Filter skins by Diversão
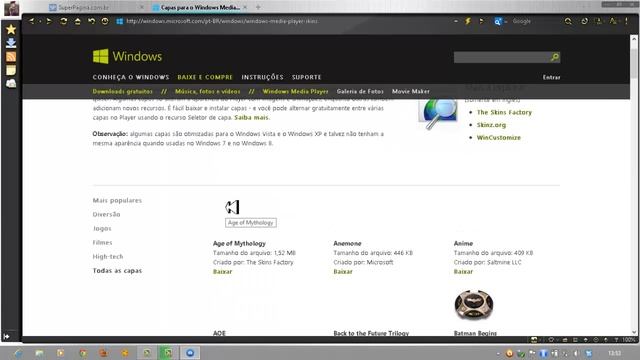 pyautogui.click(x=107, y=214)
